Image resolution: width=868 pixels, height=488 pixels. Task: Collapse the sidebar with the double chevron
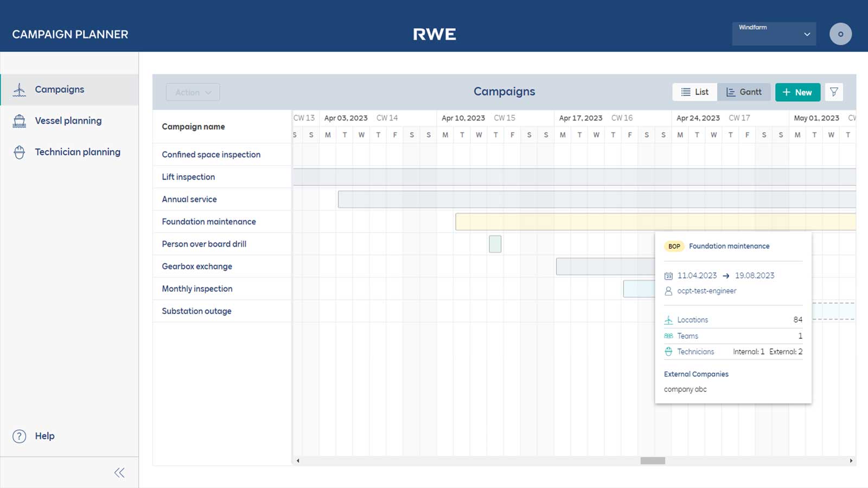119,472
